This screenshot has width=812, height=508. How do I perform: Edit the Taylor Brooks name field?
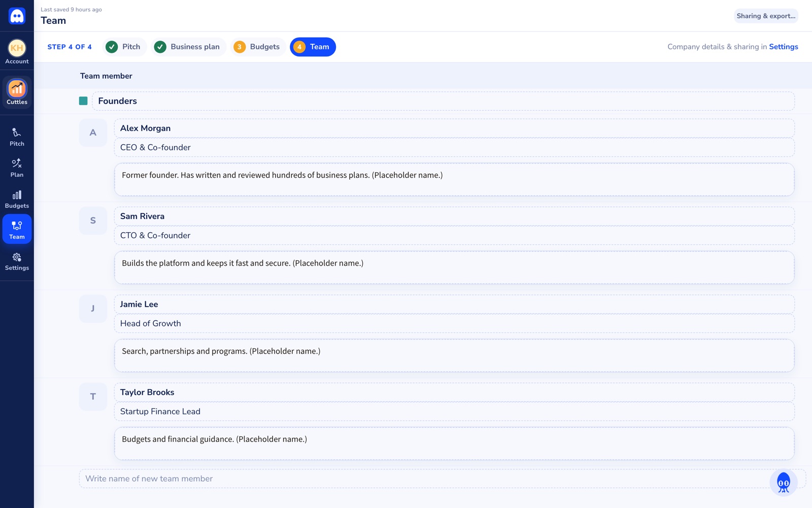click(x=454, y=392)
